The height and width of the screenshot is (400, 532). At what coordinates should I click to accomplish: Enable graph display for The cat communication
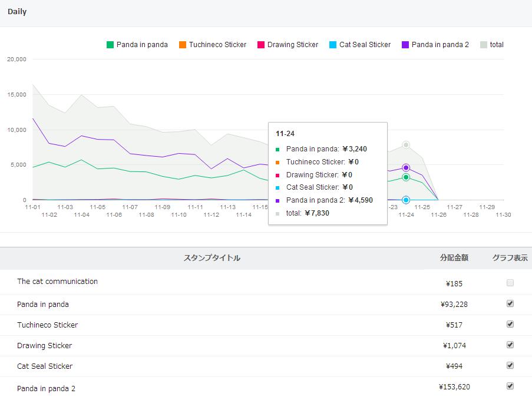click(510, 283)
